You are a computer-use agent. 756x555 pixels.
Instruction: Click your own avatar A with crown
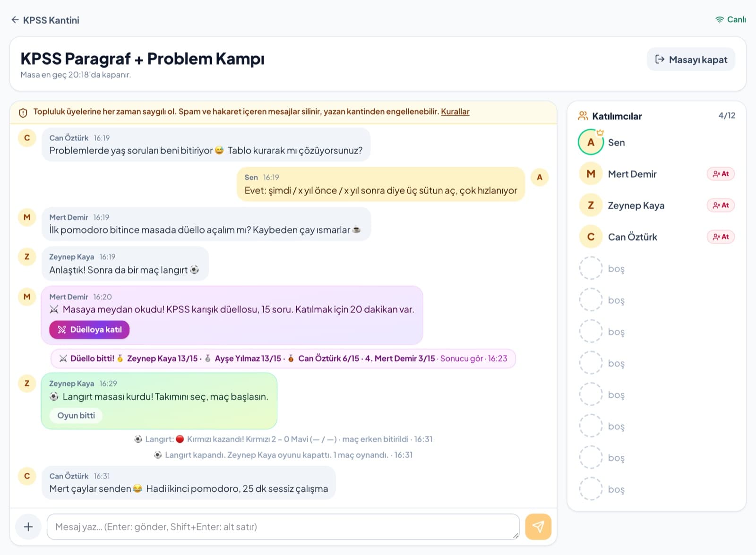coord(591,142)
